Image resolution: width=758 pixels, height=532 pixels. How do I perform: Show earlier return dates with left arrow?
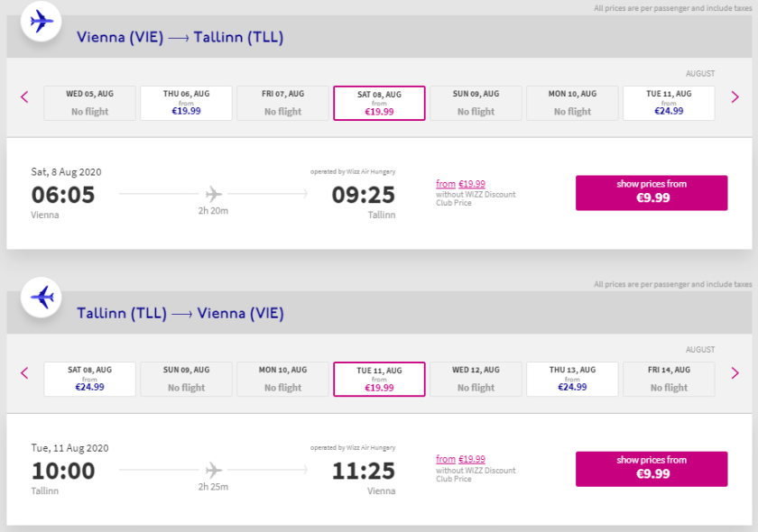pyautogui.click(x=24, y=373)
